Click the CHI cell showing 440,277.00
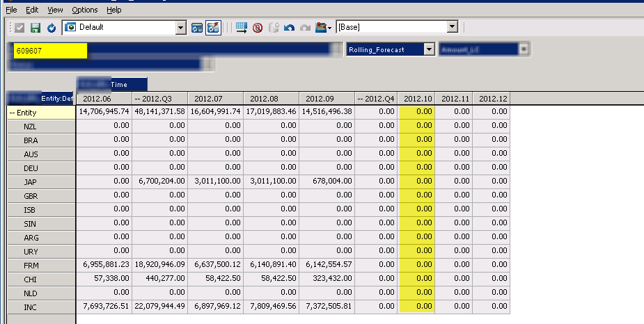Image resolution: width=644 pixels, height=324 pixels. tap(159, 279)
